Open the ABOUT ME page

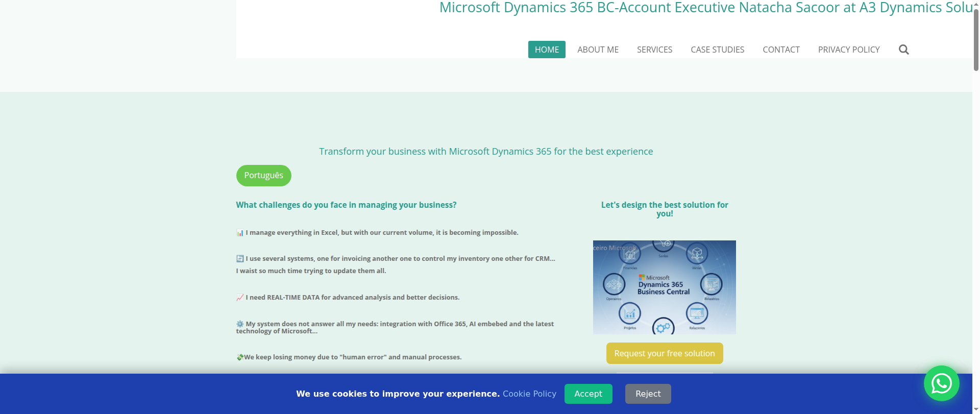[598, 50]
